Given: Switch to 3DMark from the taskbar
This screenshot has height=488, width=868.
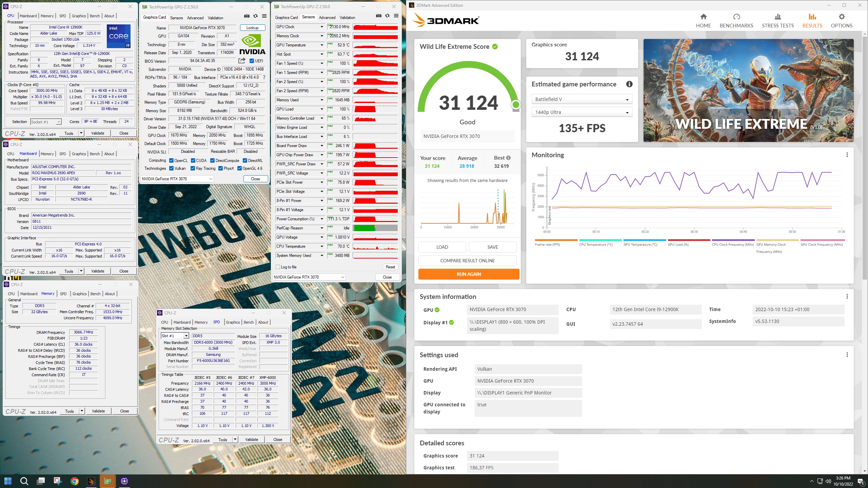Looking at the screenshot, I should pos(91,481).
